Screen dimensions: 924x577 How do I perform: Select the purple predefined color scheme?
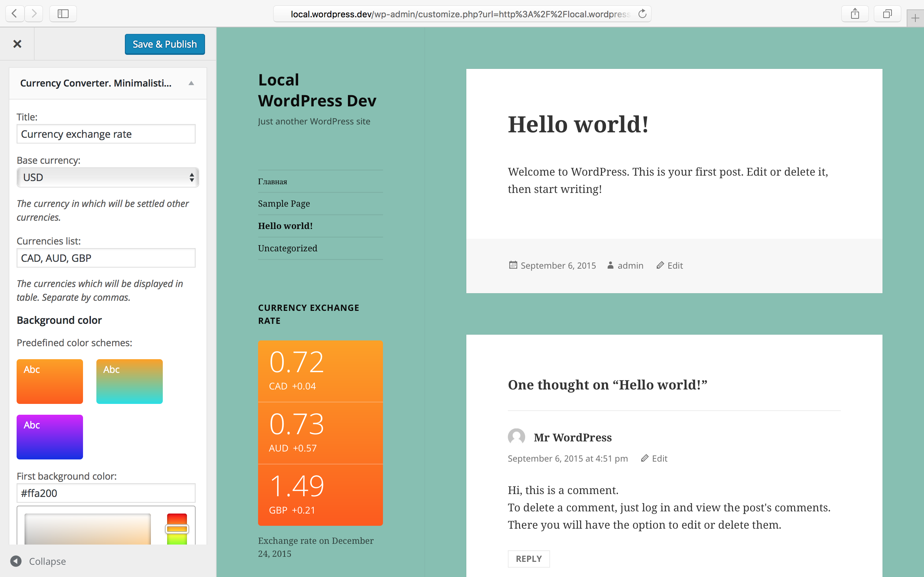click(49, 437)
